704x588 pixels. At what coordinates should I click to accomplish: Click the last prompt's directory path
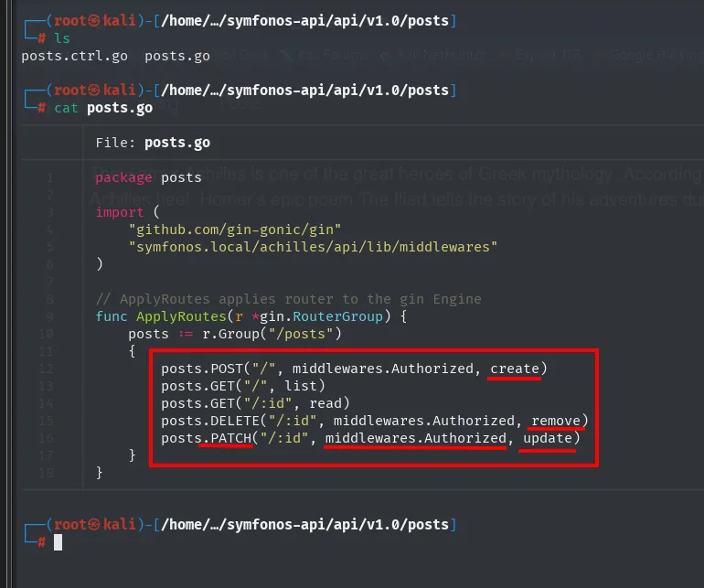tap(304, 525)
